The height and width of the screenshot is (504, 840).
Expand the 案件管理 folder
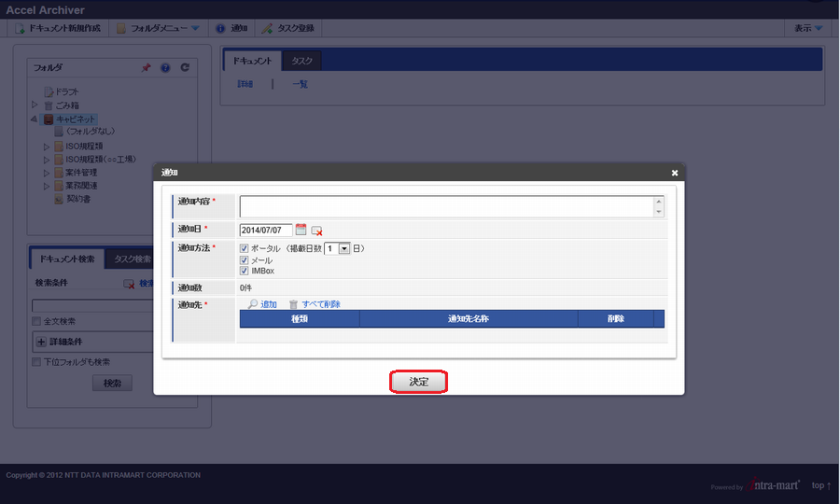point(47,173)
